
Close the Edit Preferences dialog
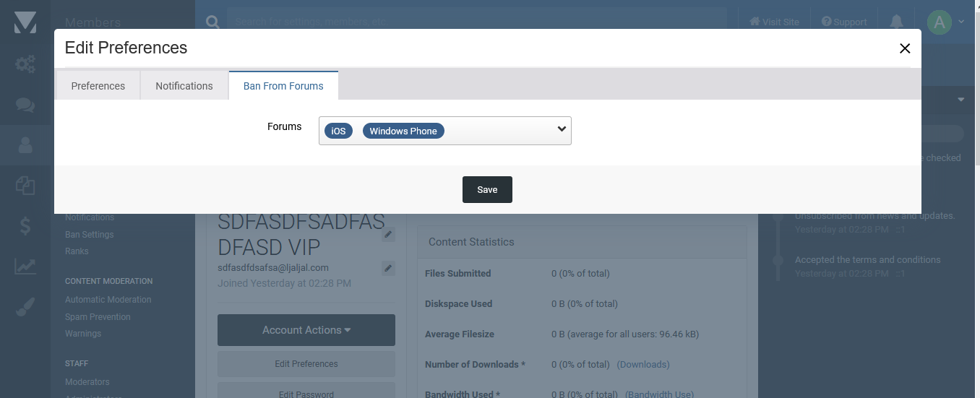904,48
